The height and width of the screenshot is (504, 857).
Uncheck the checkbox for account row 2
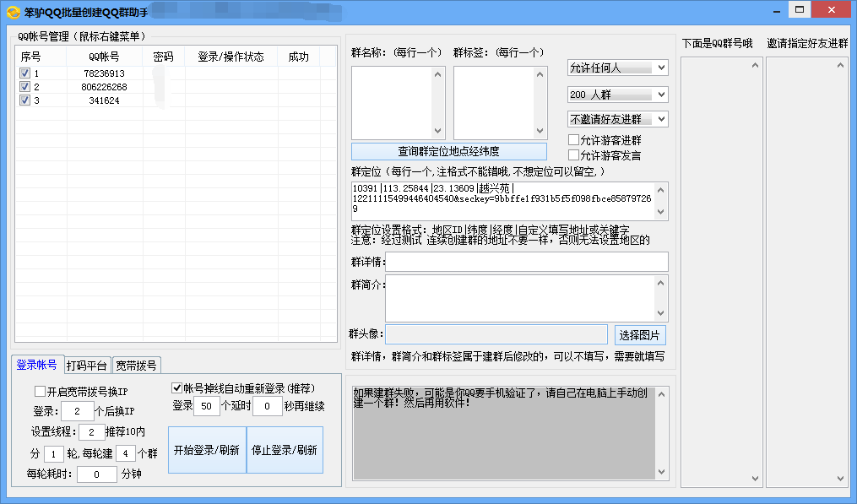tap(24, 86)
